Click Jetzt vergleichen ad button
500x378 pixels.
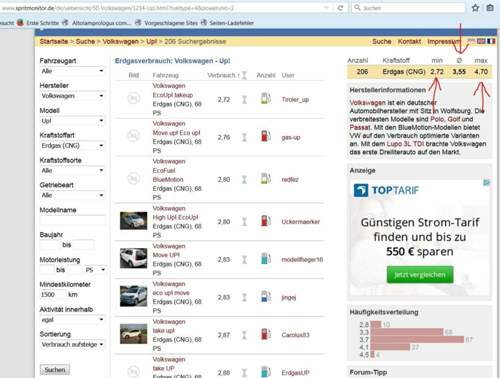pos(420,275)
